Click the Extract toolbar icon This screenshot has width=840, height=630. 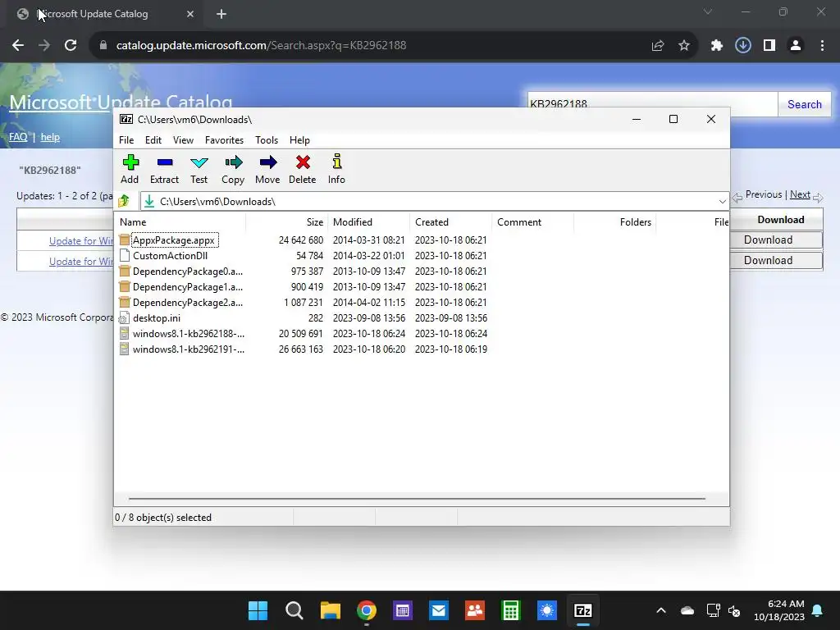click(x=164, y=162)
